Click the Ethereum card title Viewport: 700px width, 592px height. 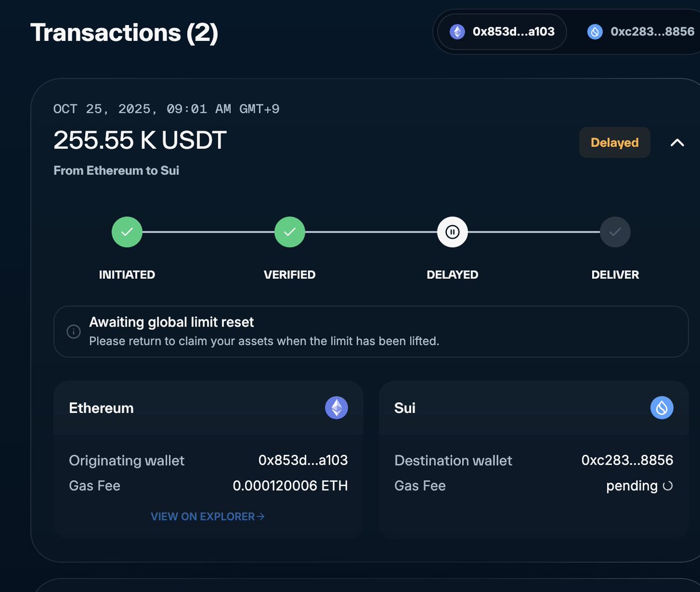tap(101, 408)
